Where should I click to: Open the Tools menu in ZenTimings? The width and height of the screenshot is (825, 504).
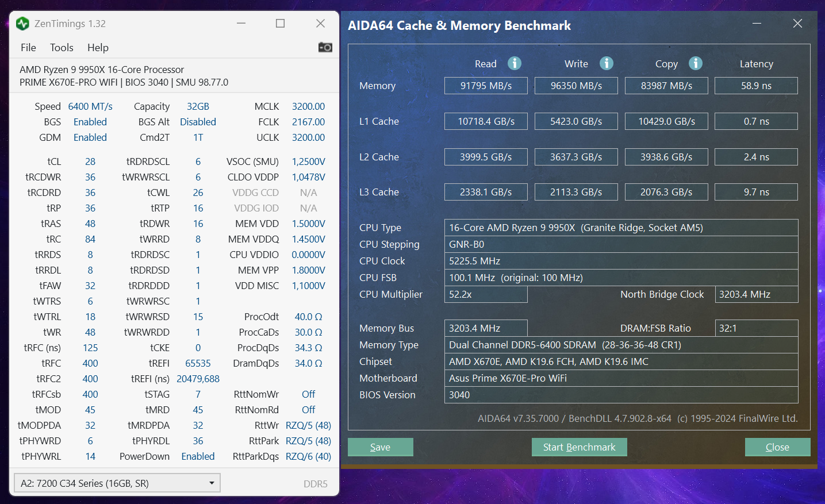(62, 48)
